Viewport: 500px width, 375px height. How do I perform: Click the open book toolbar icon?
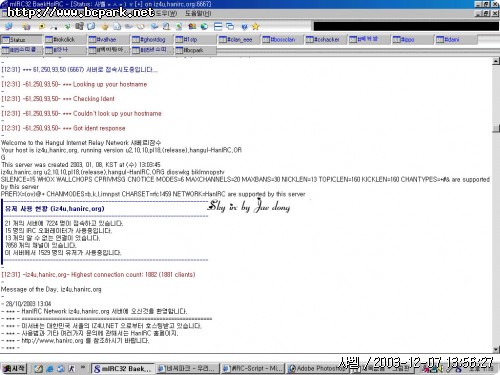pyautogui.click(x=141, y=26)
